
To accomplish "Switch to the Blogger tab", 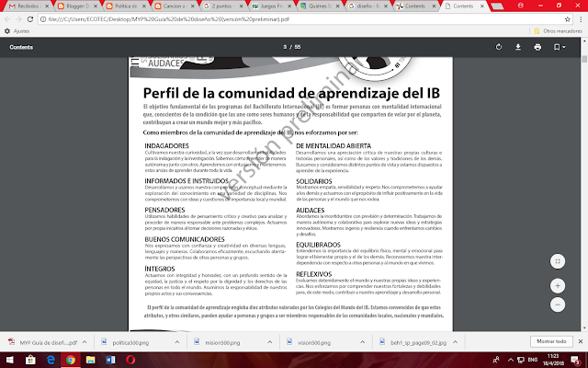I will 76,6.
